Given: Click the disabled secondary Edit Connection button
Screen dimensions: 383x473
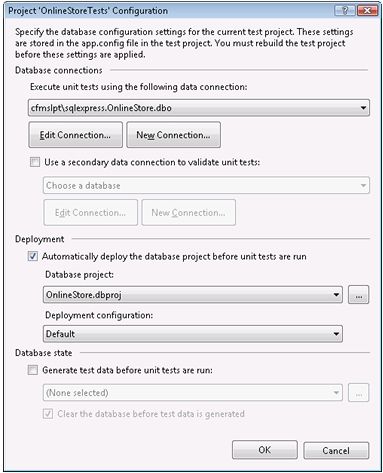Looking at the screenshot, I should click(x=90, y=212).
